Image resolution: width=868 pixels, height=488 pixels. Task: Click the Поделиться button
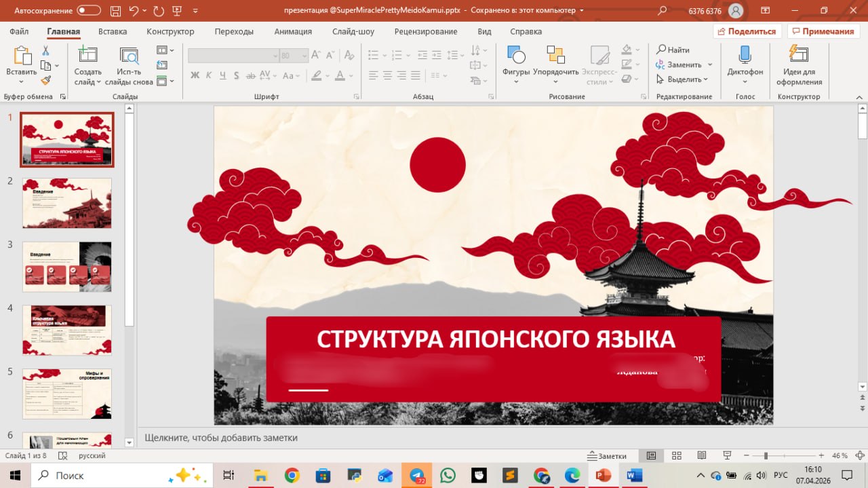[747, 31]
